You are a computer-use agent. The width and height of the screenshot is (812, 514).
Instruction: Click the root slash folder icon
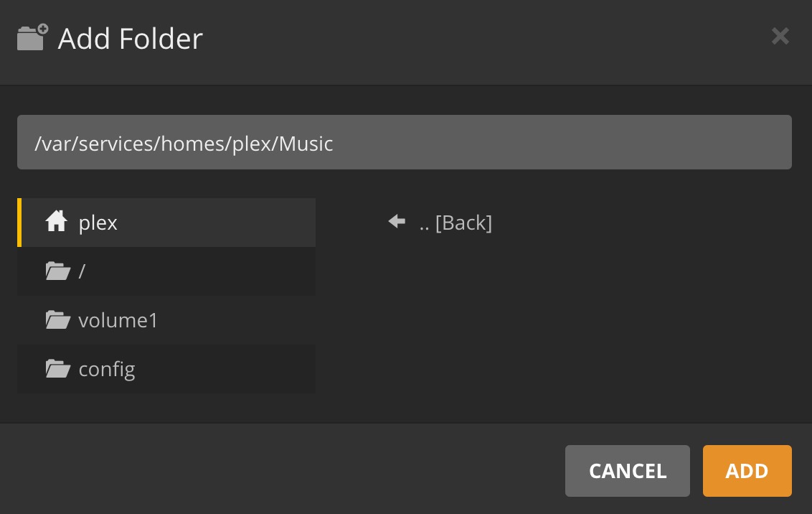[x=57, y=271]
